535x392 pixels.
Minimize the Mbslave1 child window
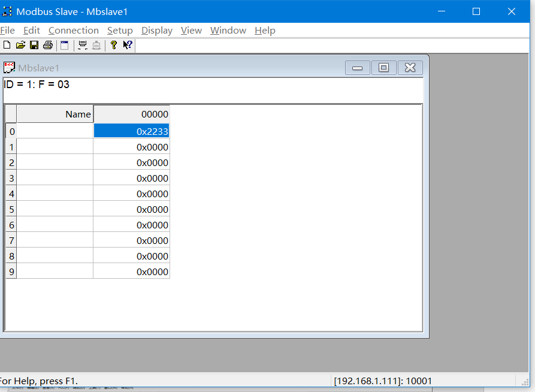coord(357,68)
